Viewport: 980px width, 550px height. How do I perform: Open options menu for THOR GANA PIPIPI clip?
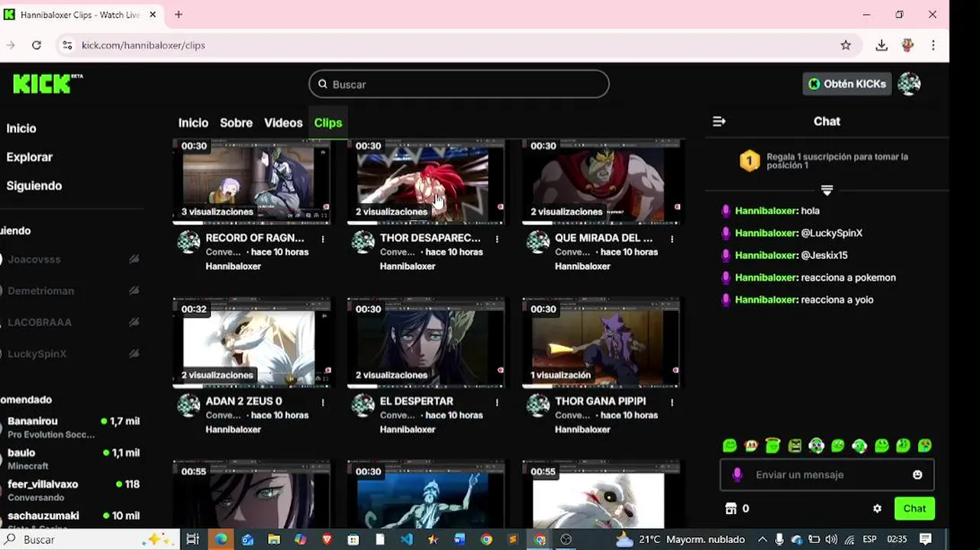tap(672, 403)
